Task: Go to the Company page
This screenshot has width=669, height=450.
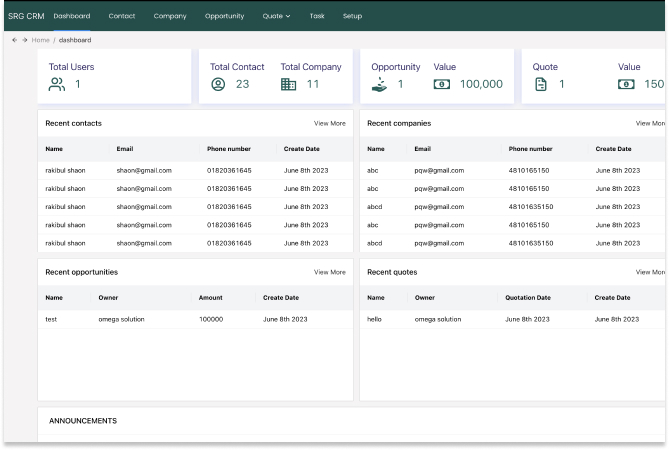Action: tap(170, 16)
